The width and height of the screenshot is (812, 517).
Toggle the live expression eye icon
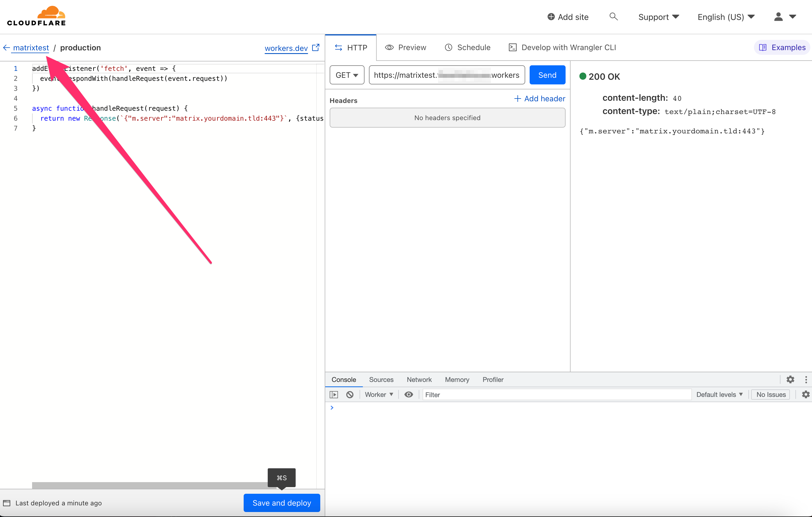pyautogui.click(x=408, y=394)
